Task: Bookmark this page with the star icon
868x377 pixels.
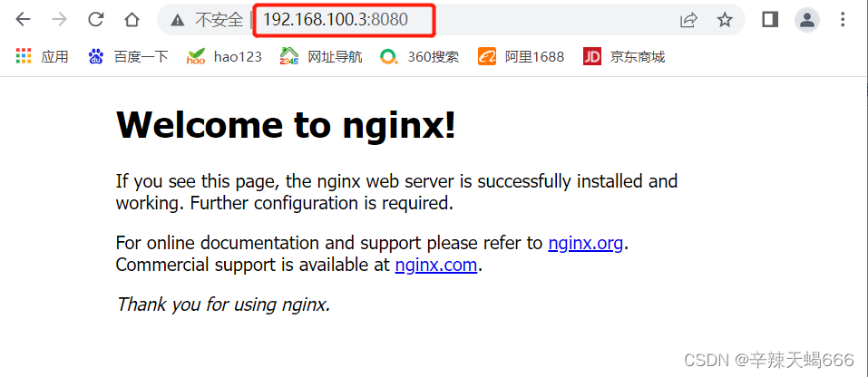Action: point(725,21)
